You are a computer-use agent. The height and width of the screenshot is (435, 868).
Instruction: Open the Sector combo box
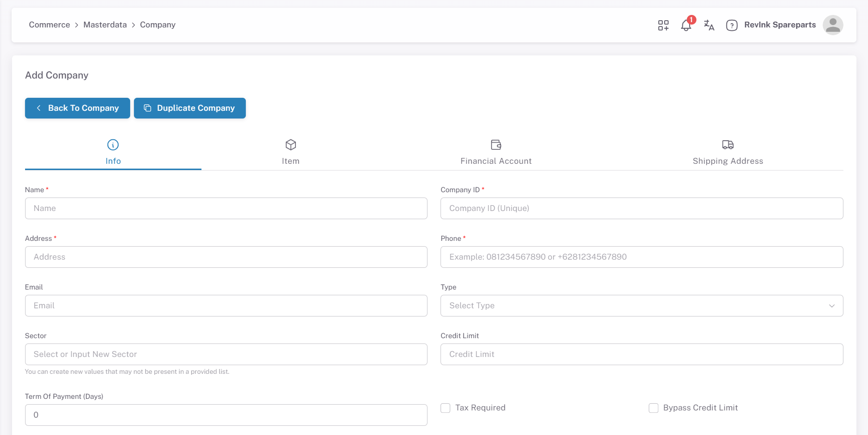pos(226,354)
